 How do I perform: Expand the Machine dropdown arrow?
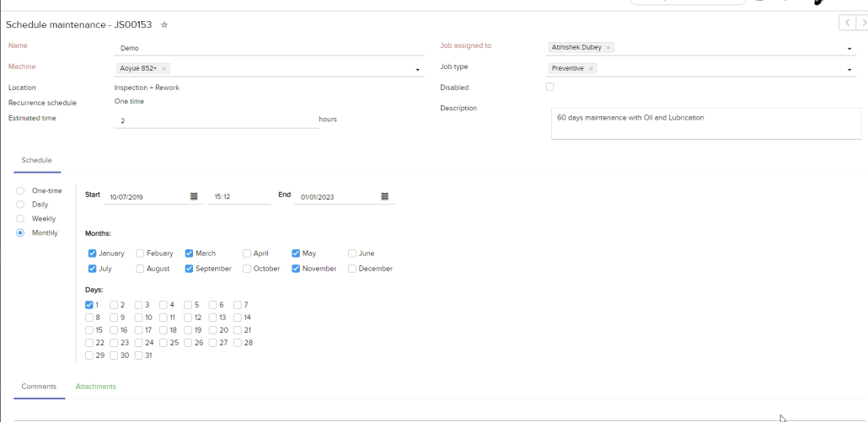click(x=417, y=70)
